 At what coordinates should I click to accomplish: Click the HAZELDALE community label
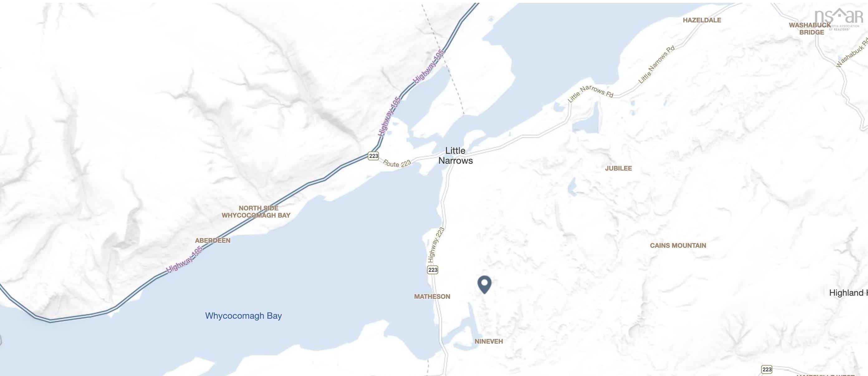702,20
